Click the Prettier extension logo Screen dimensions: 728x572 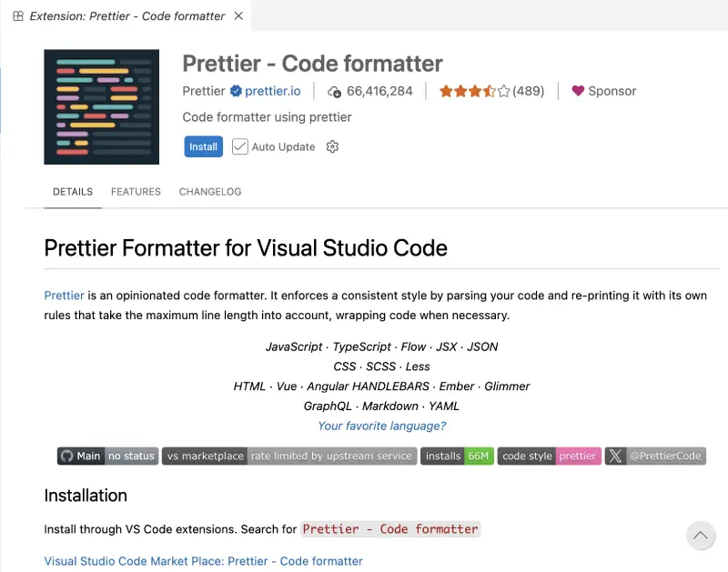(101, 106)
